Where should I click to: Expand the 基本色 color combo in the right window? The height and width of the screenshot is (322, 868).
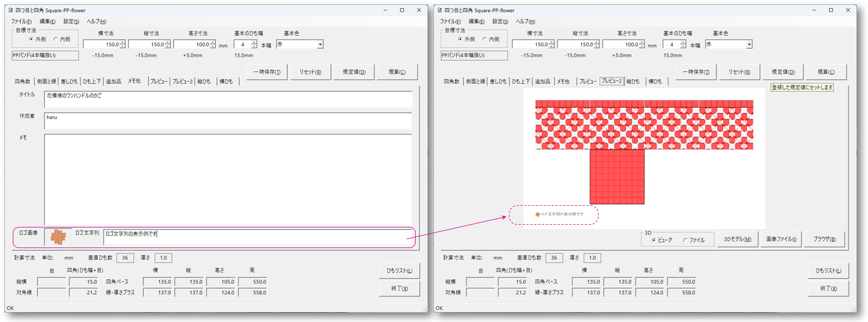pos(749,44)
